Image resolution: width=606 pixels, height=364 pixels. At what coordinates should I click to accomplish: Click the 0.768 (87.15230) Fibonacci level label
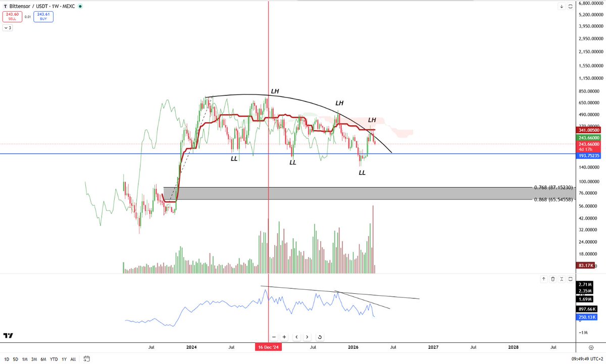[x=553, y=187]
